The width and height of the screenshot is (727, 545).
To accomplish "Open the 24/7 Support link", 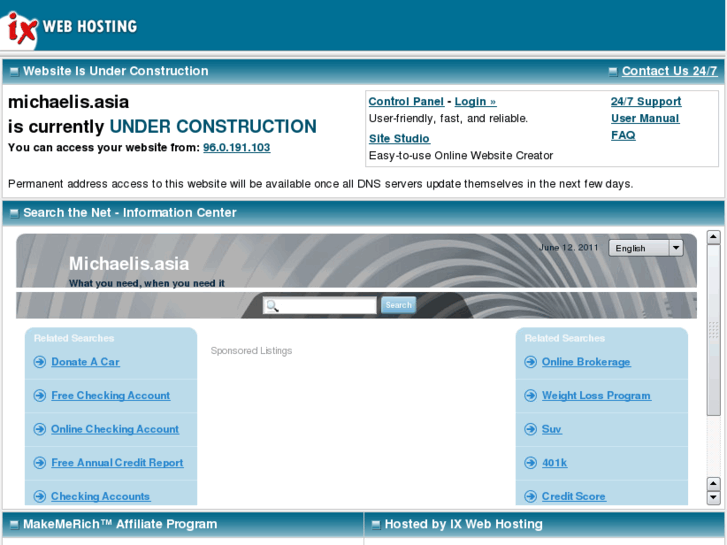I will pos(646,102).
